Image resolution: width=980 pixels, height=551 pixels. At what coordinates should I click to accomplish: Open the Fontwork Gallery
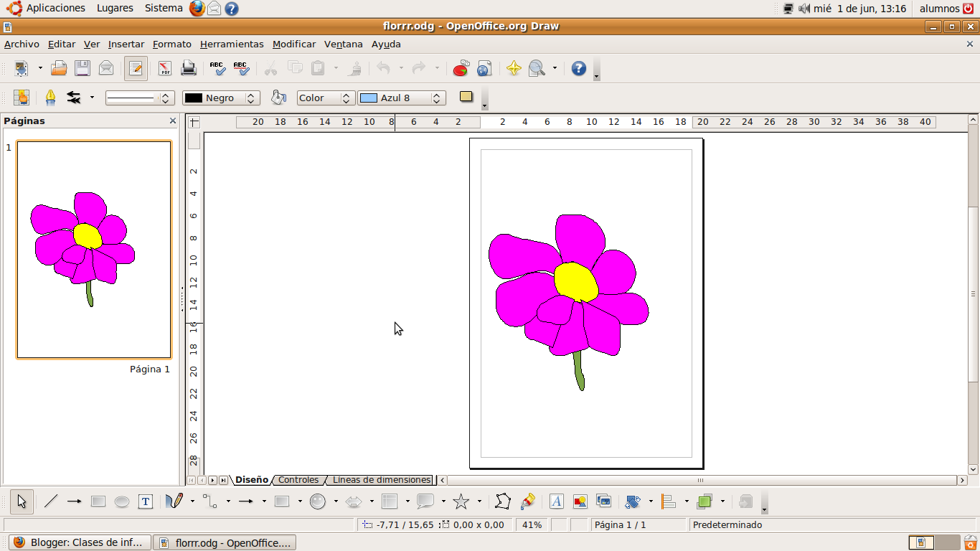pos(557,501)
